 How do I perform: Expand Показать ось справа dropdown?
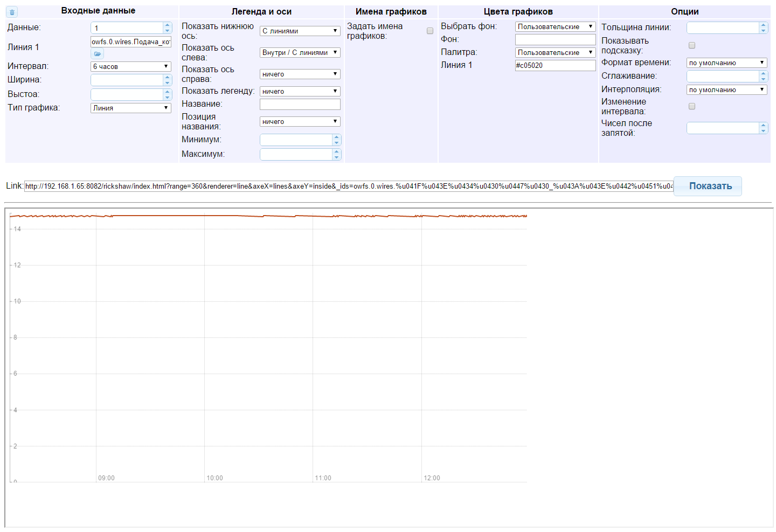click(300, 74)
